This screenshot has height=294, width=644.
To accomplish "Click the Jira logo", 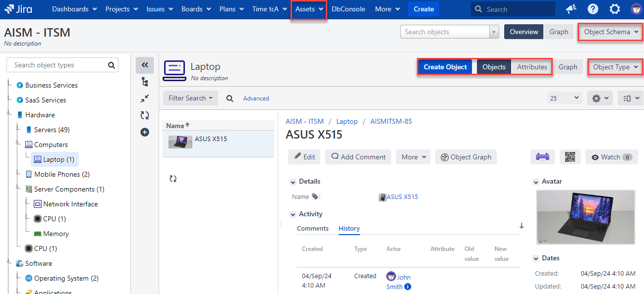I will click(x=19, y=9).
